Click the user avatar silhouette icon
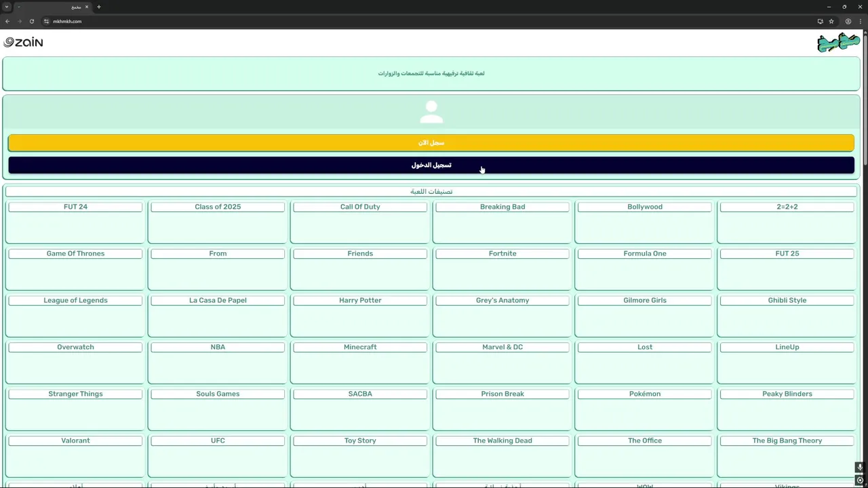The height and width of the screenshot is (488, 868). pyautogui.click(x=431, y=112)
